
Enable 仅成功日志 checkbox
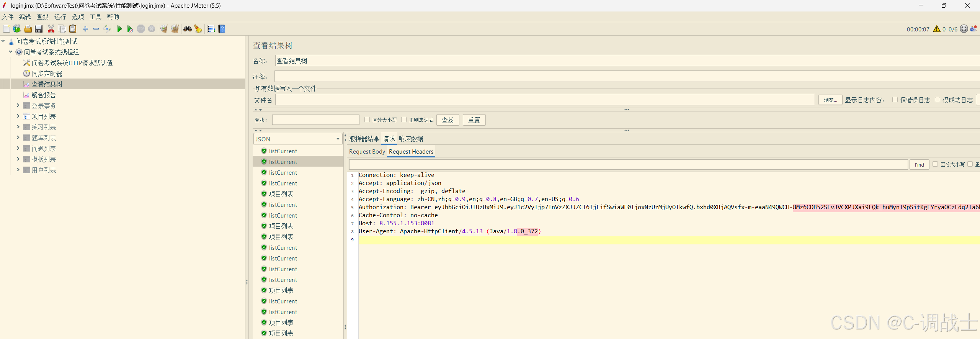(x=938, y=100)
